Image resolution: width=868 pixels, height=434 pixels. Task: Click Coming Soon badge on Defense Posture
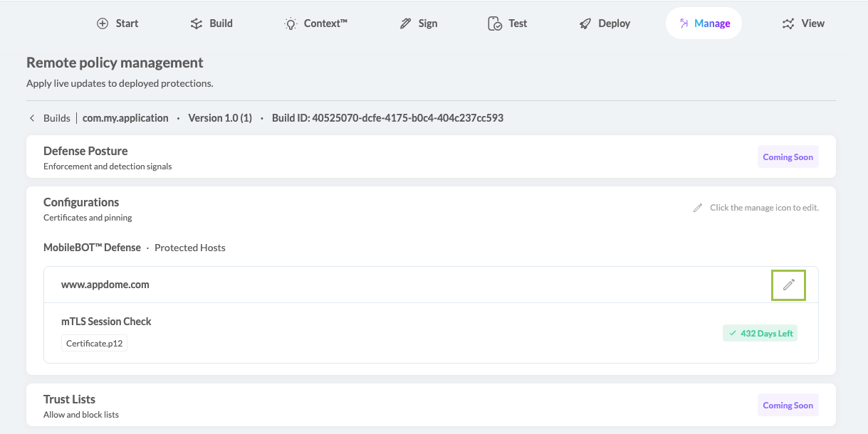tap(788, 157)
